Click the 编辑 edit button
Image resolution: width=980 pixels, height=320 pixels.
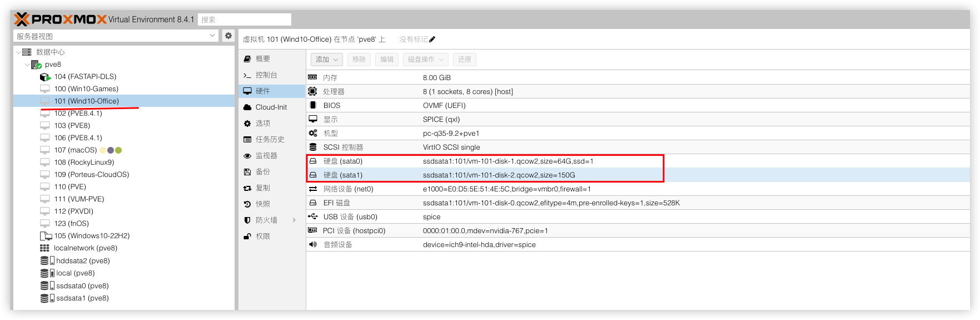click(387, 59)
